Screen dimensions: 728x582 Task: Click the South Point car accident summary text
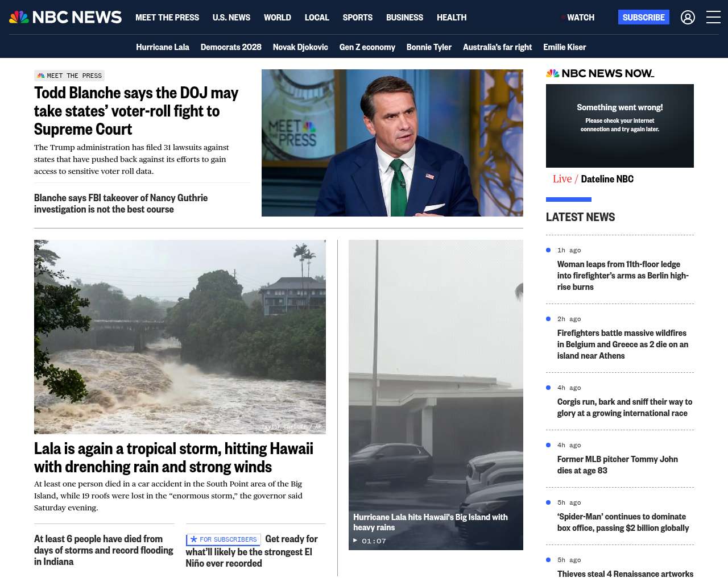pyautogui.click(x=168, y=496)
